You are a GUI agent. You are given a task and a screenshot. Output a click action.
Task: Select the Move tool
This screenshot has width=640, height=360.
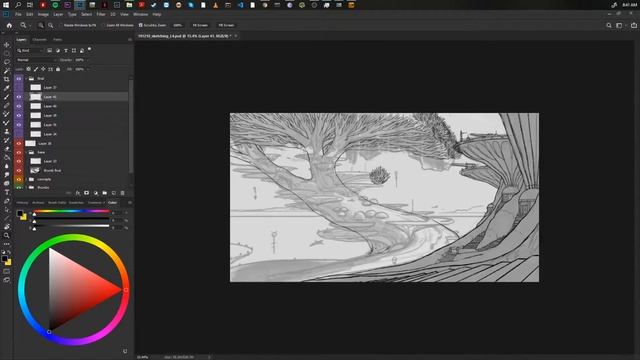click(x=7, y=44)
